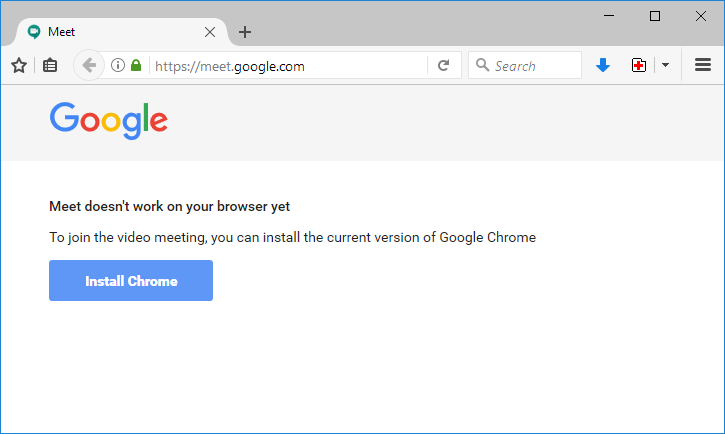
Task: Expand the dropdown arrow beside extension icon
Action: (x=665, y=66)
